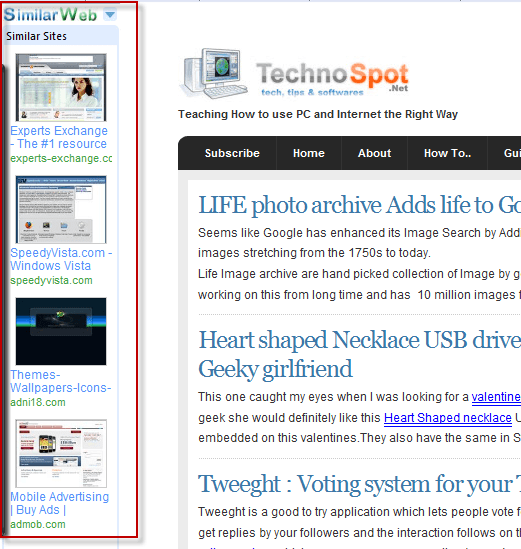Open the Experts Exchange site thumbnail
The height and width of the screenshot is (549, 521).
[61, 87]
